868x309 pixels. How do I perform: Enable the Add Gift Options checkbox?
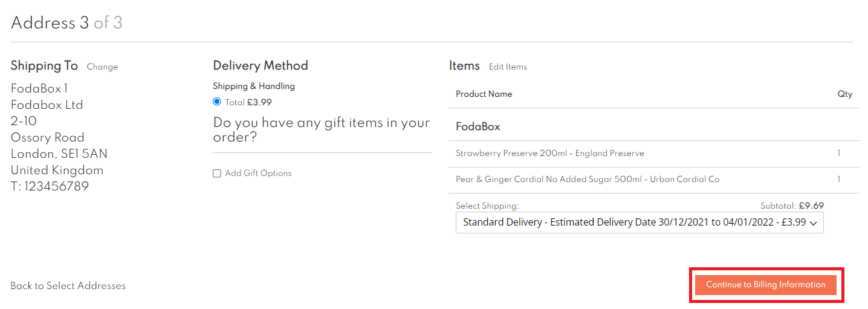pos(217,174)
